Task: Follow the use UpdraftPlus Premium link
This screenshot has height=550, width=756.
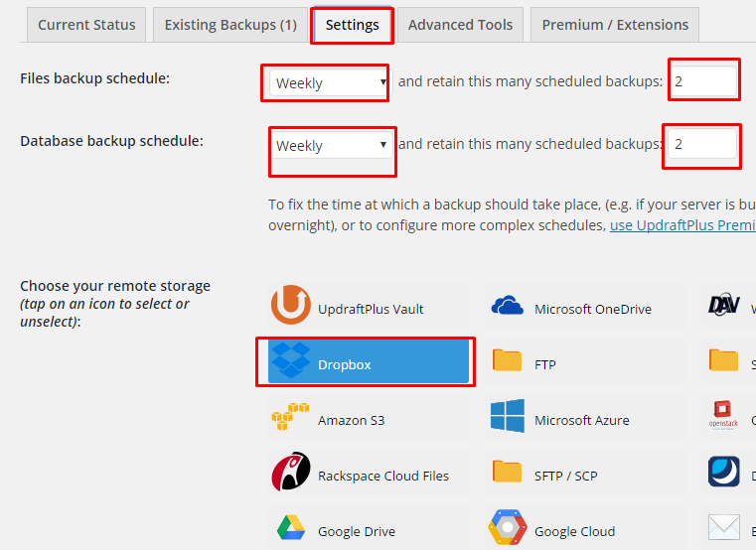Action: pos(682,225)
